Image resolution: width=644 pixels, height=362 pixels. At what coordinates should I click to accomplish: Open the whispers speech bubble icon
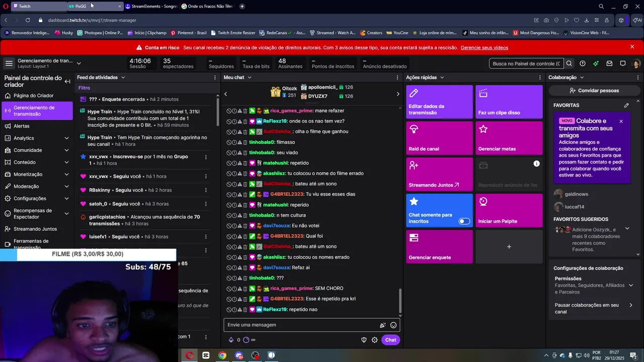623,63
